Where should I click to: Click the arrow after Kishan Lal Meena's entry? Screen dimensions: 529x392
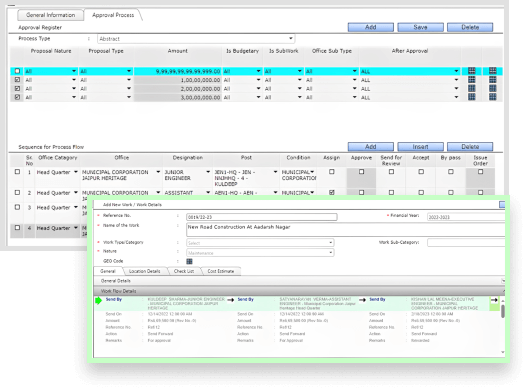click(494, 300)
